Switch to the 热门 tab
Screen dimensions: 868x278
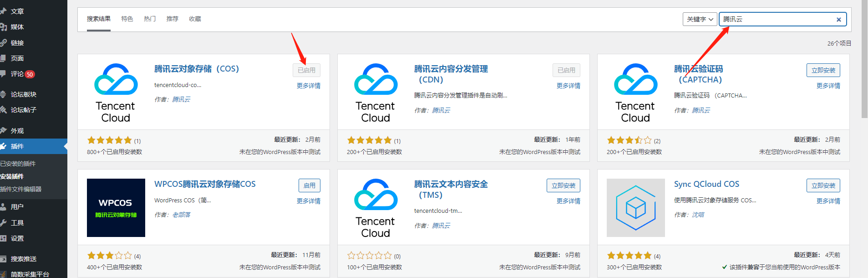coord(150,19)
